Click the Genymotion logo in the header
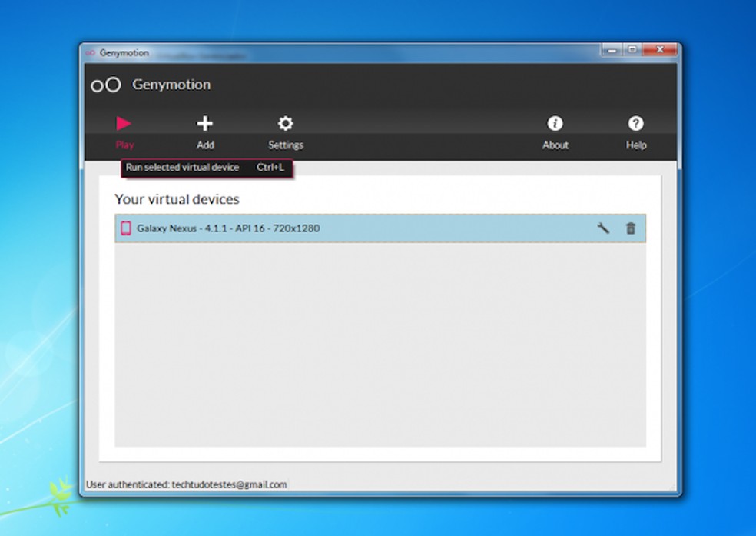Screen dimensions: 756x536 coord(106,85)
